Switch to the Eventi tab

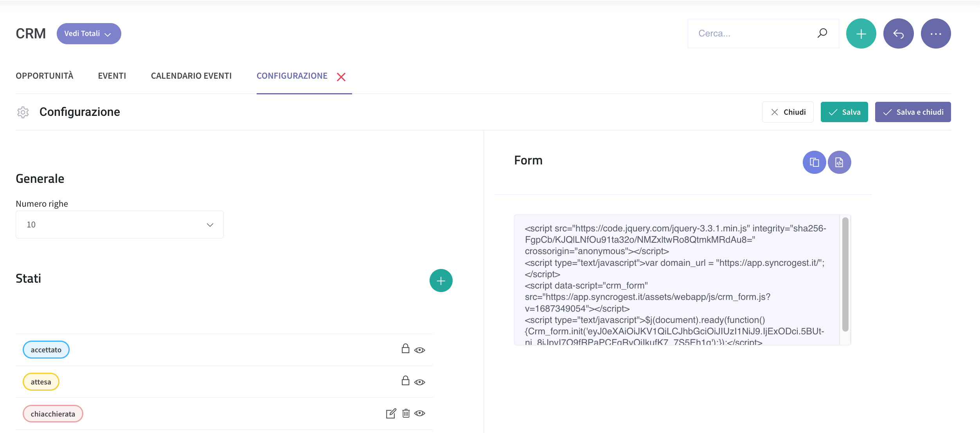[x=112, y=76]
